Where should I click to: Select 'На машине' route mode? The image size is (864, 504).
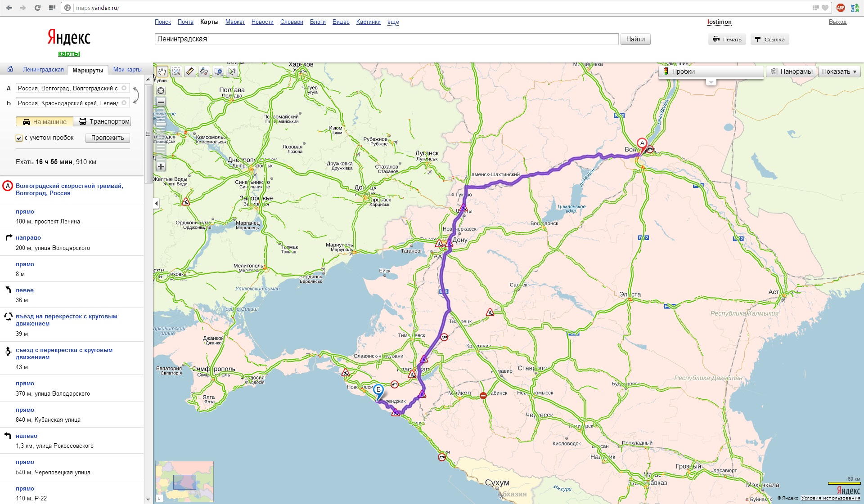45,121
